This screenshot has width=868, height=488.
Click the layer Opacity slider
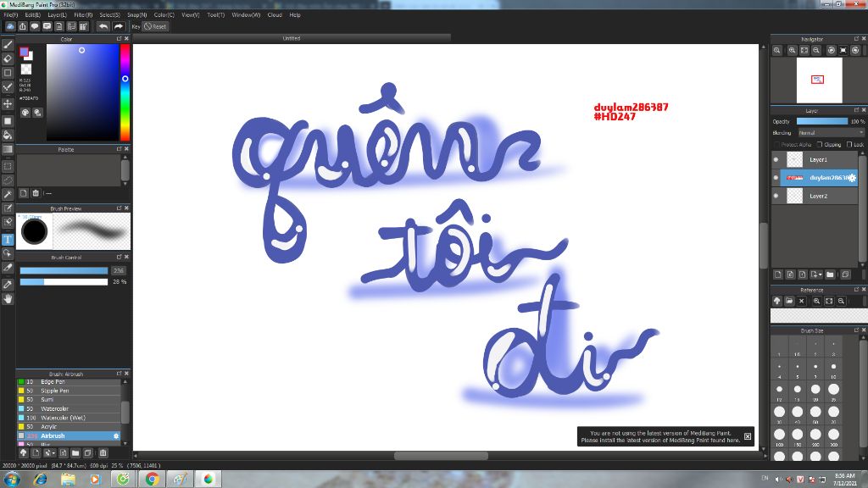point(822,121)
